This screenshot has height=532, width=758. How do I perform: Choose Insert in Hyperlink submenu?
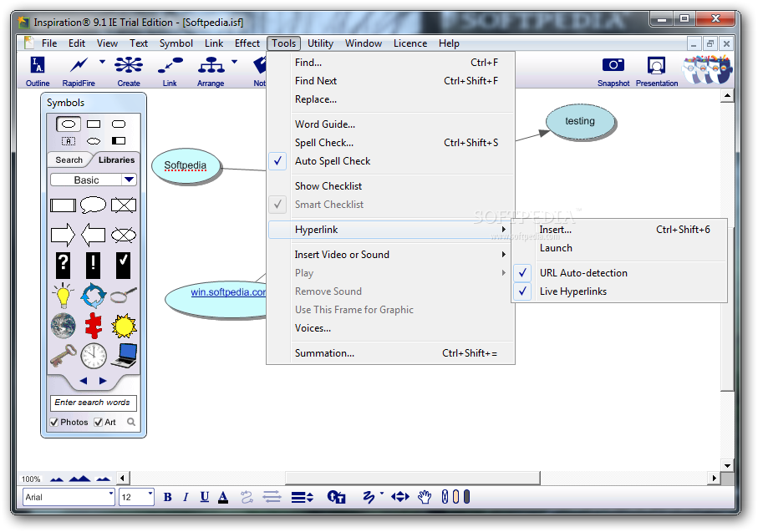coord(620,230)
